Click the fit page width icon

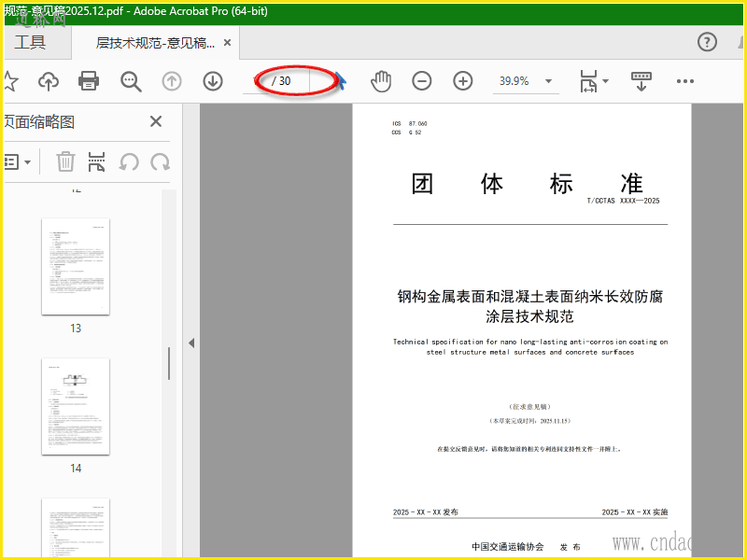588,81
